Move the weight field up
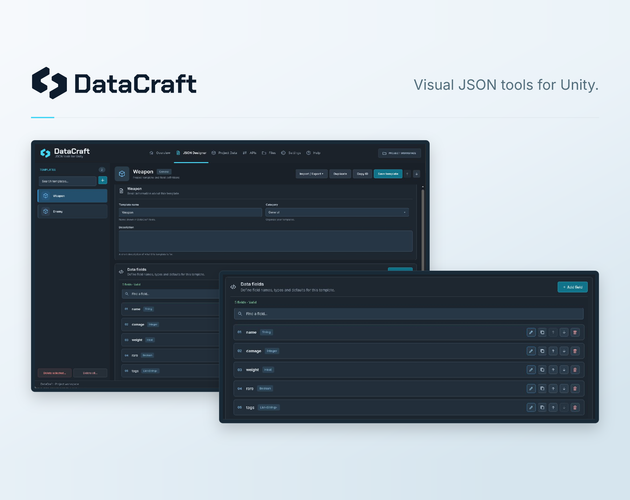The width and height of the screenshot is (630, 500). (x=553, y=370)
